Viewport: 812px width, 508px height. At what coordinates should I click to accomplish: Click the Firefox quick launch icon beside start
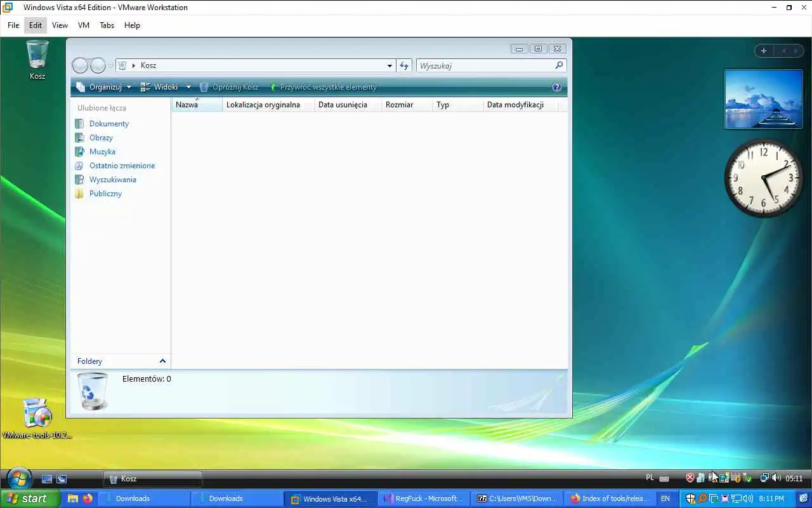(x=88, y=498)
